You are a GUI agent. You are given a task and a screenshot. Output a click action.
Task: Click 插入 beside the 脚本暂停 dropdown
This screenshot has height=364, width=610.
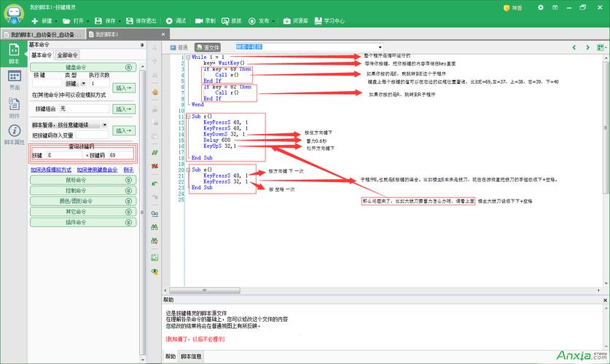pos(124,131)
